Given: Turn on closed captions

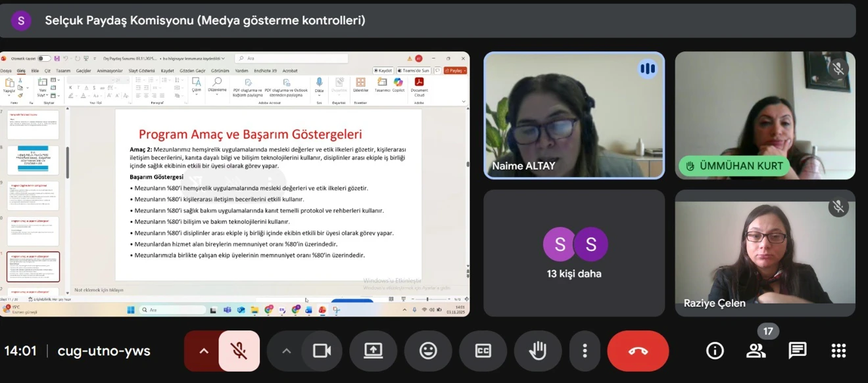Looking at the screenshot, I should point(483,351).
